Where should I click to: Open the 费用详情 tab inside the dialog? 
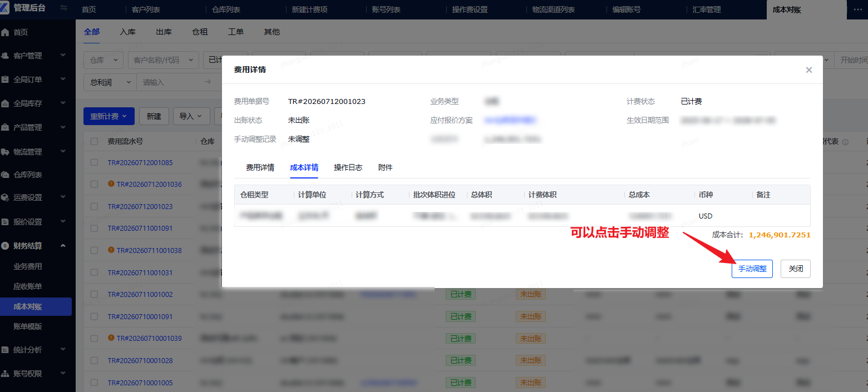click(x=260, y=167)
